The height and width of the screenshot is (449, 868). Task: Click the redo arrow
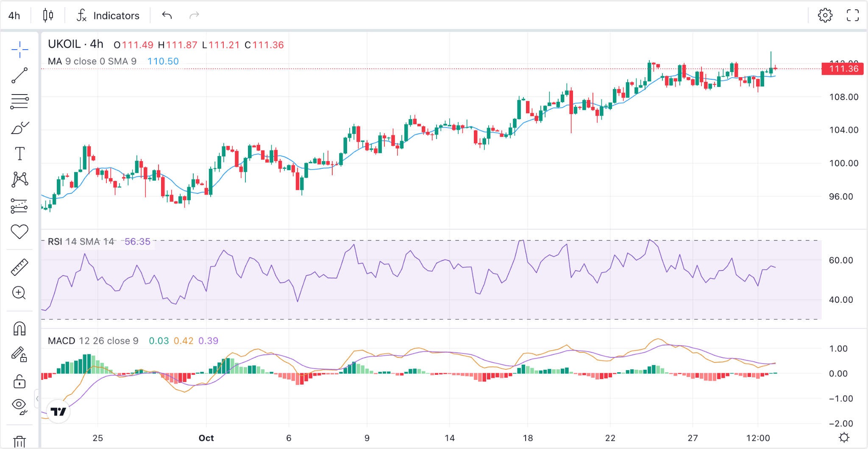(194, 16)
